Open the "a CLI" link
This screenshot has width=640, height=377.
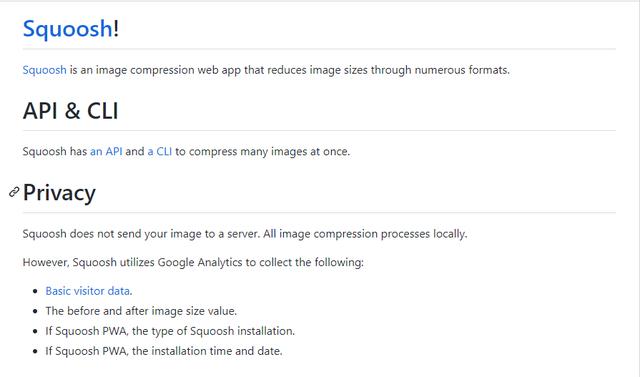[x=160, y=151]
